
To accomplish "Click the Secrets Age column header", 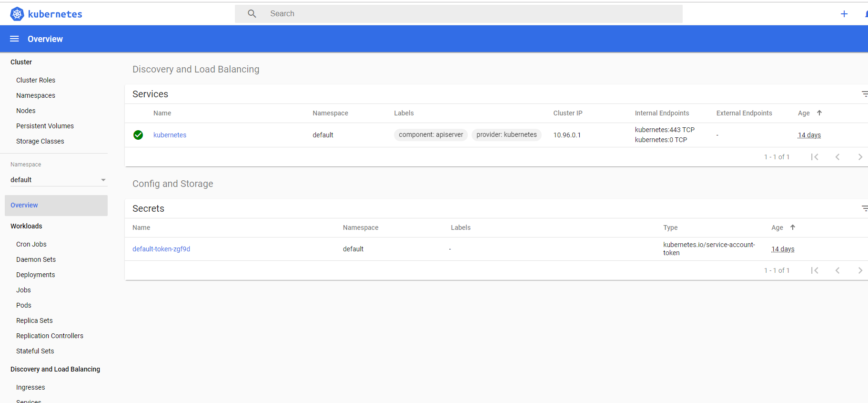I will (777, 227).
